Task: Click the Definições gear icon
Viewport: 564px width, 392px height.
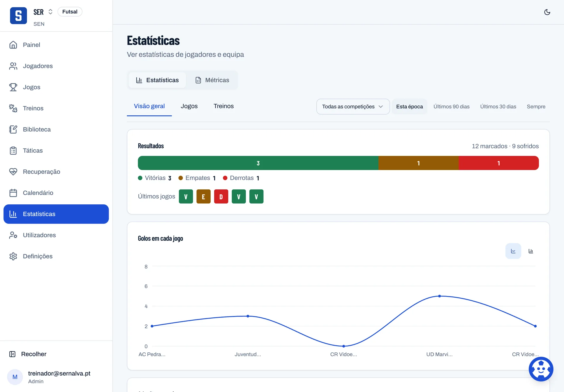Action: (x=13, y=256)
